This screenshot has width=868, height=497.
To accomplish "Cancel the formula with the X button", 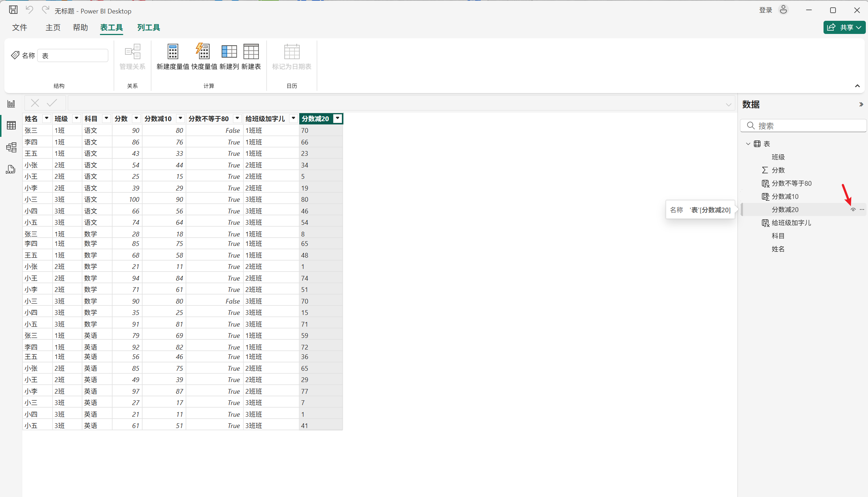I will pos(35,103).
